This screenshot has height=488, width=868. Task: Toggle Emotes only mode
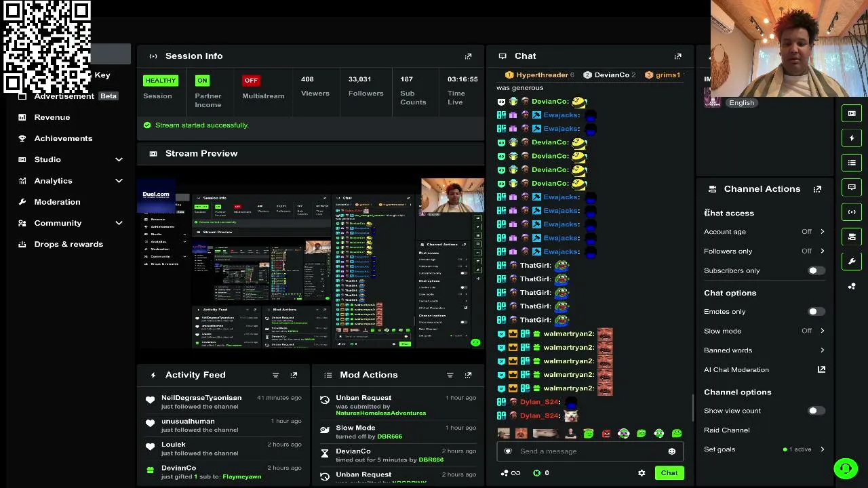pos(816,312)
